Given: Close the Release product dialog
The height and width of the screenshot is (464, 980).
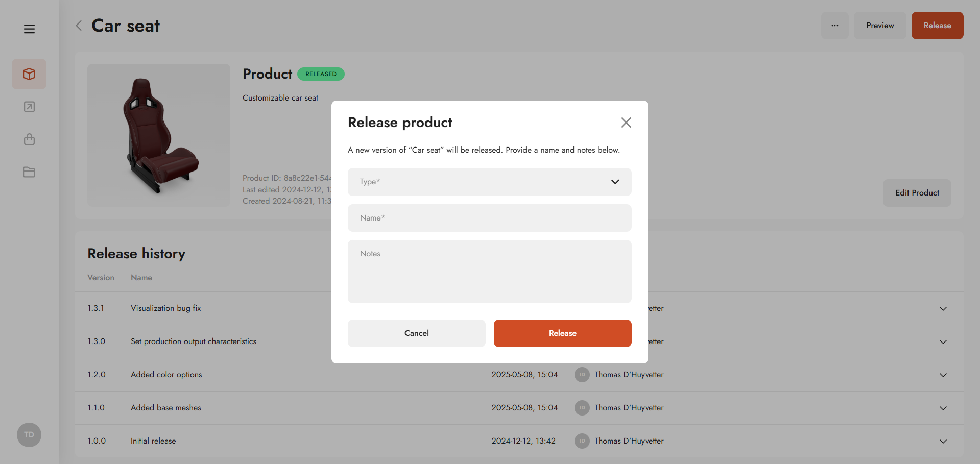Looking at the screenshot, I should pyautogui.click(x=626, y=123).
